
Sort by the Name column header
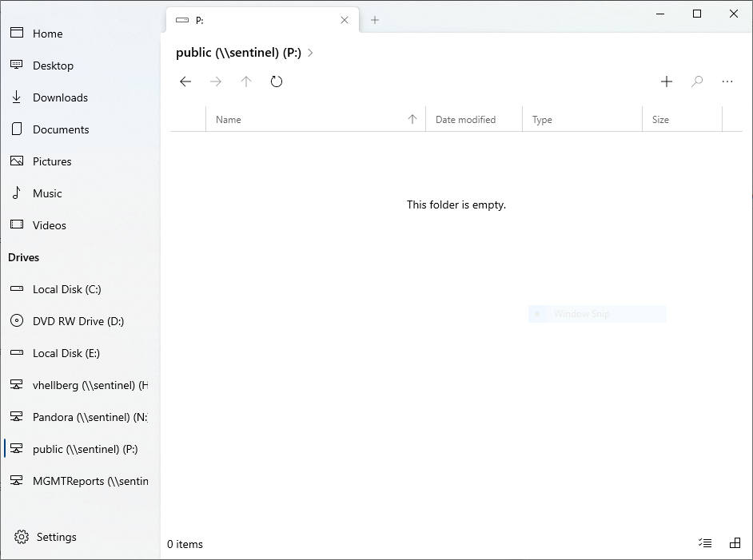pyautogui.click(x=316, y=120)
